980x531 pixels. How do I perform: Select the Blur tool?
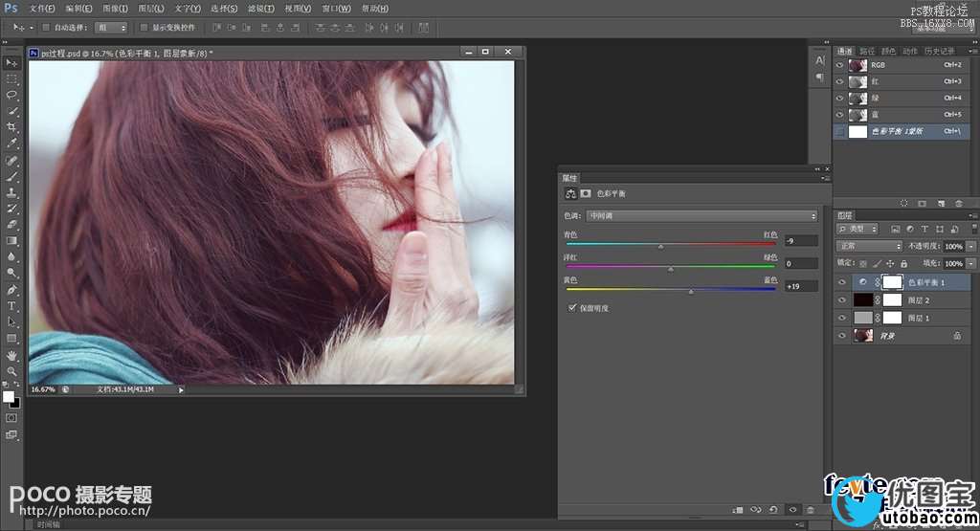11,256
